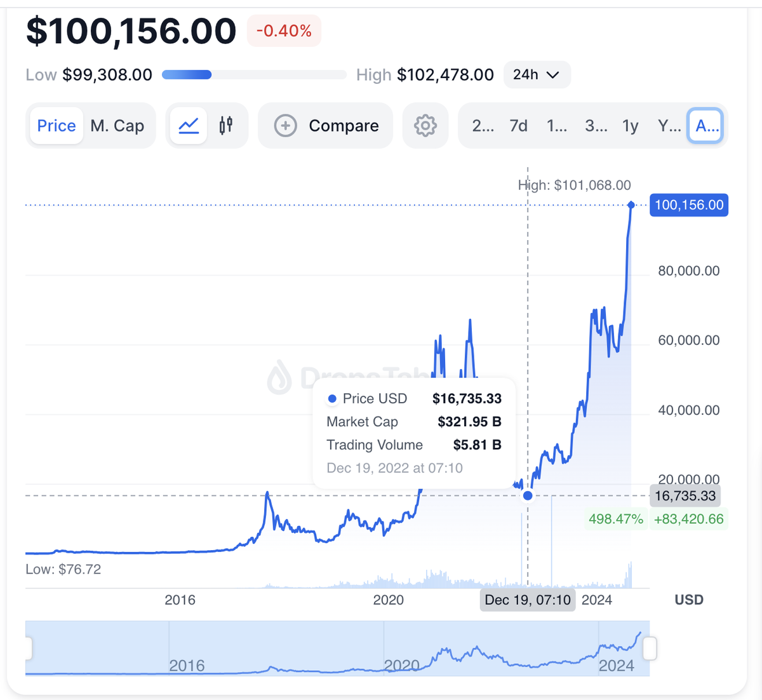Open the 24h time period dropdown

click(x=537, y=74)
